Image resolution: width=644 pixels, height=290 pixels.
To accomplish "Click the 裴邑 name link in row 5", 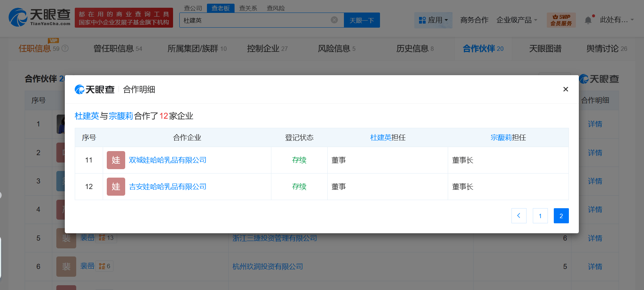I will 87,238.
